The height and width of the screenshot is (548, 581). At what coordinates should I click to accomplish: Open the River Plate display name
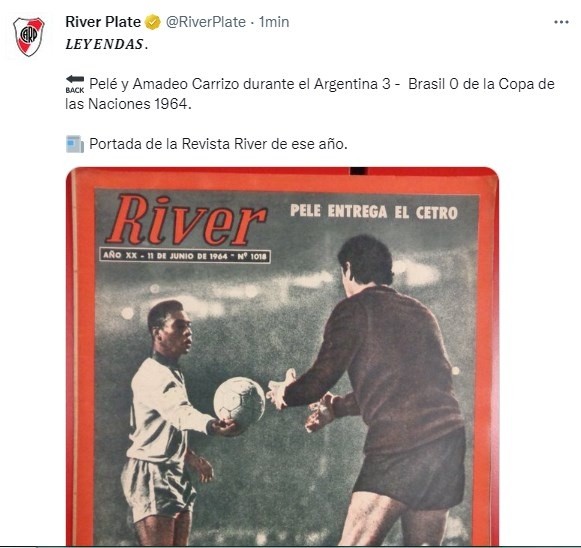pyautogui.click(x=103, y=22)
